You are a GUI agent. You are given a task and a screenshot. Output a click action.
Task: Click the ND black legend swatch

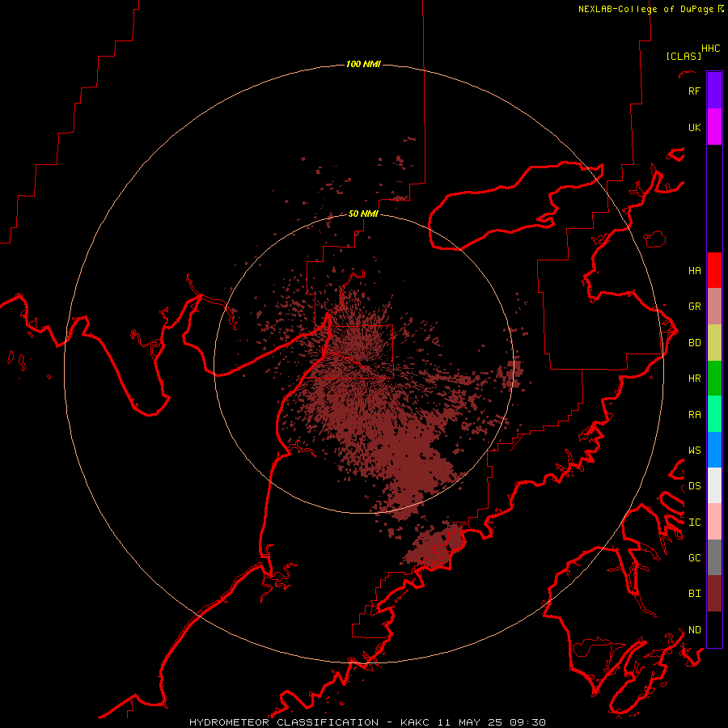pyautogui.click(x=714, y=629)
